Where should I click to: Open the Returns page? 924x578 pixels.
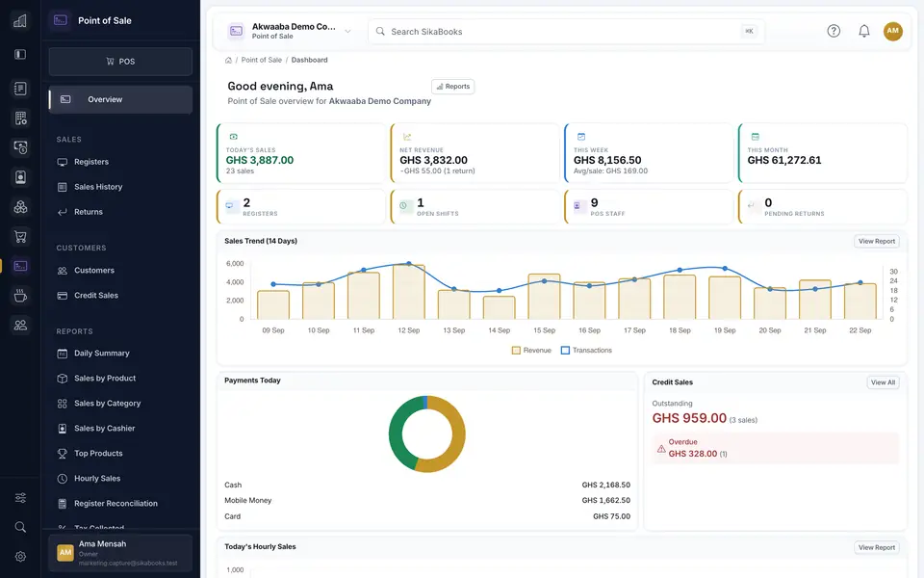[120, 212]
